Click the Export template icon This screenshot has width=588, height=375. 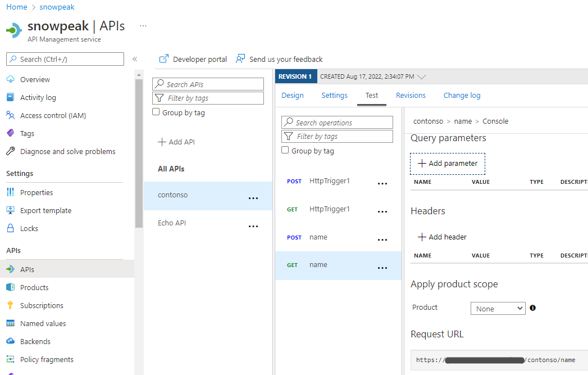(x=11, y=210)
